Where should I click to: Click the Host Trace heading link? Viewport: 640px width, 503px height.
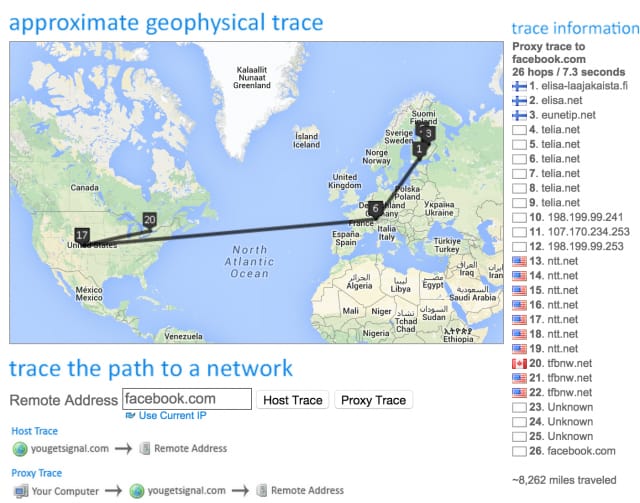[35, 431]
